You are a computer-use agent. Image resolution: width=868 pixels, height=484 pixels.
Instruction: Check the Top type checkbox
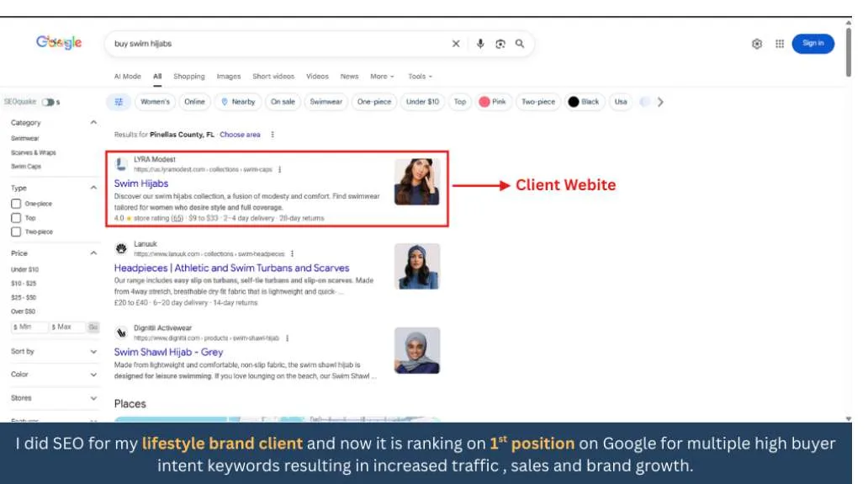(16, 218)
